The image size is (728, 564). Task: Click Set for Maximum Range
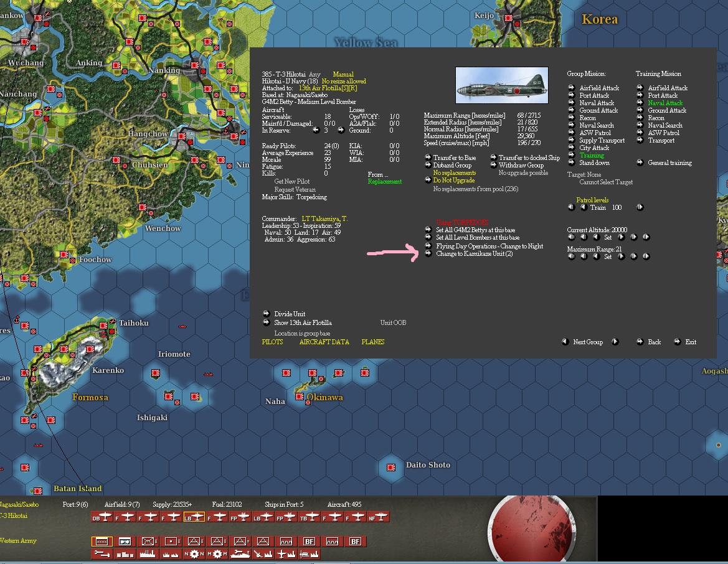click(x=608, y=256)
